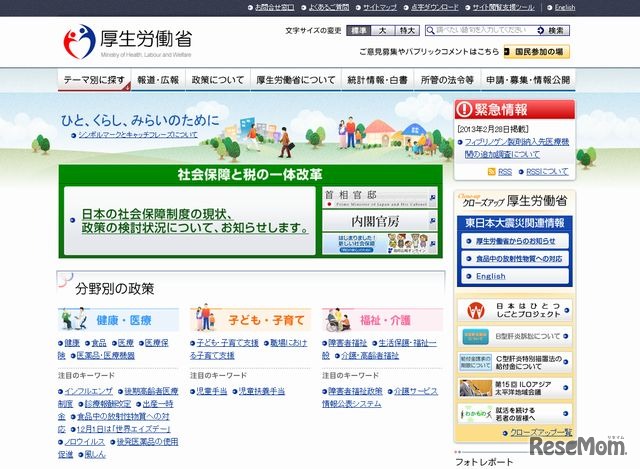Click the RSS text link
Screen dimensions: 640x469
pos(505,172)
